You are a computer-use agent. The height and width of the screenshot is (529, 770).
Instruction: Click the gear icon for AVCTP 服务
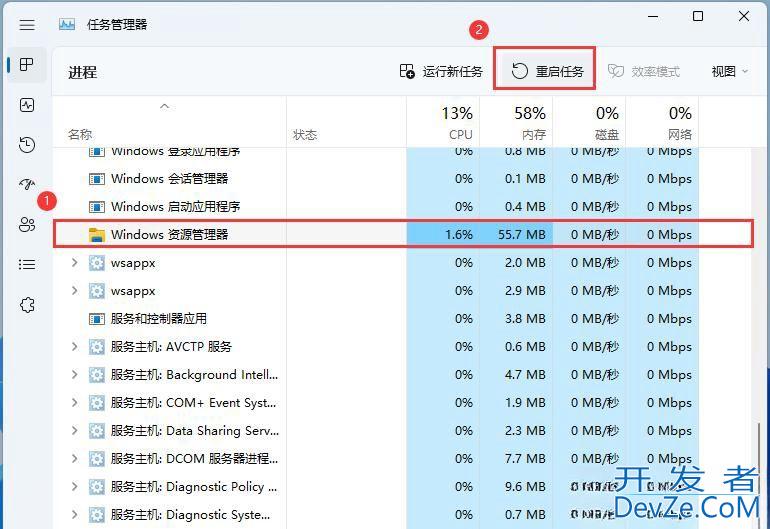pos(97,347)
